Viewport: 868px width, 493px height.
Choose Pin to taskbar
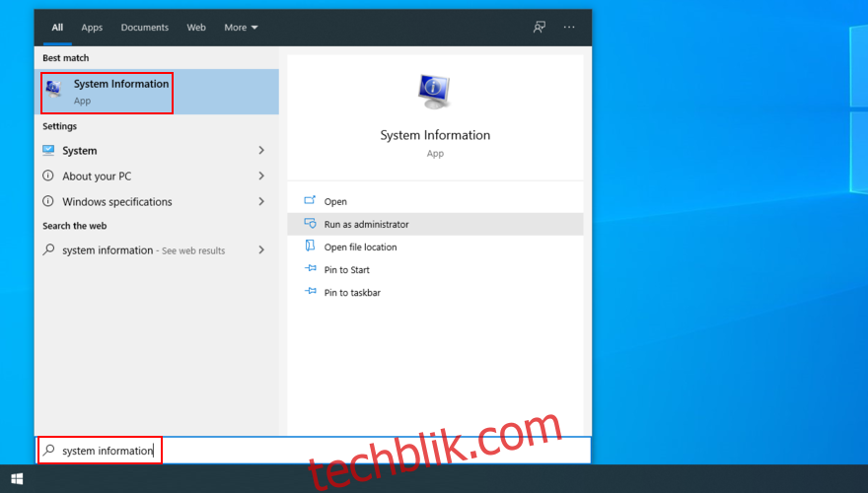coord(435,292)
